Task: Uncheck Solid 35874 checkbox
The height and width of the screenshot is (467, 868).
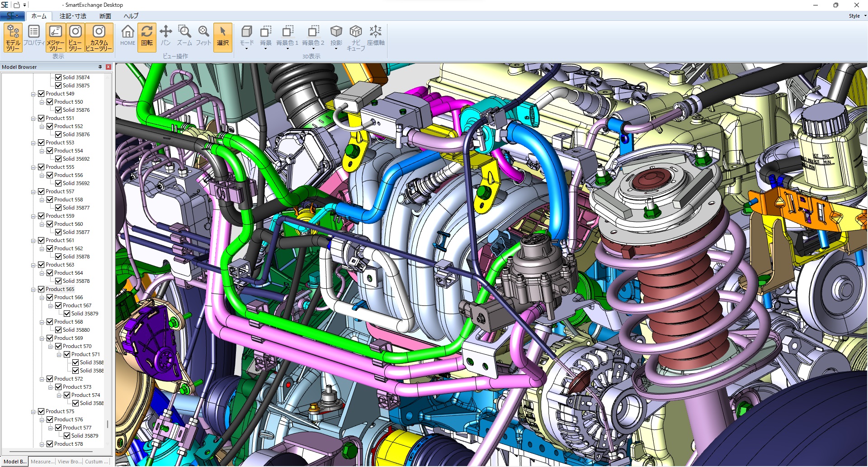Action: (x=58, y=77)
